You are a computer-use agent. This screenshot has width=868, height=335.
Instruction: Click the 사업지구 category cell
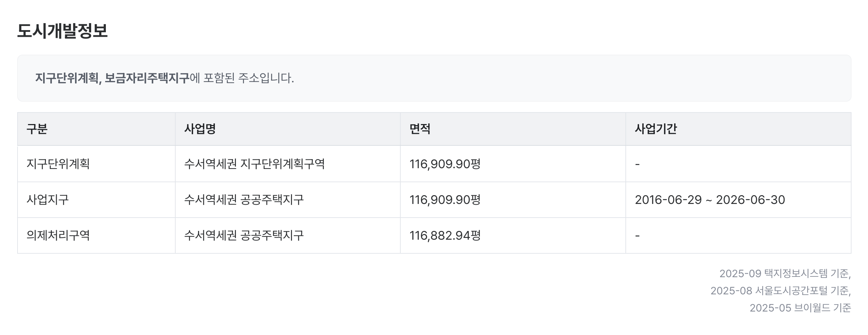48,200
